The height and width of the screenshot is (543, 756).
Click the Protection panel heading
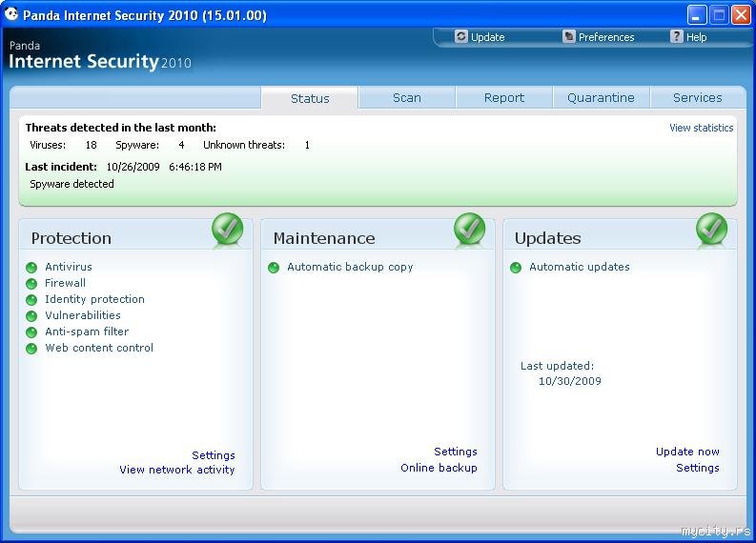(71, 238)
